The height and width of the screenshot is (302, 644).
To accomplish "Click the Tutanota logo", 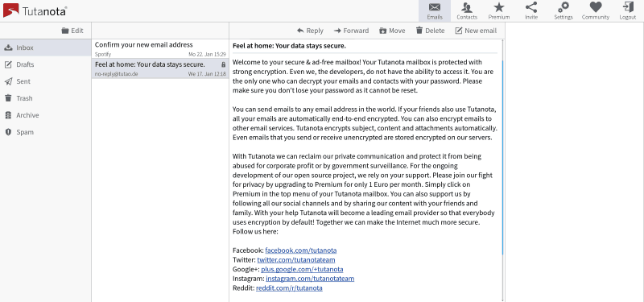I will pyautogui.click(x=35, y=10).
